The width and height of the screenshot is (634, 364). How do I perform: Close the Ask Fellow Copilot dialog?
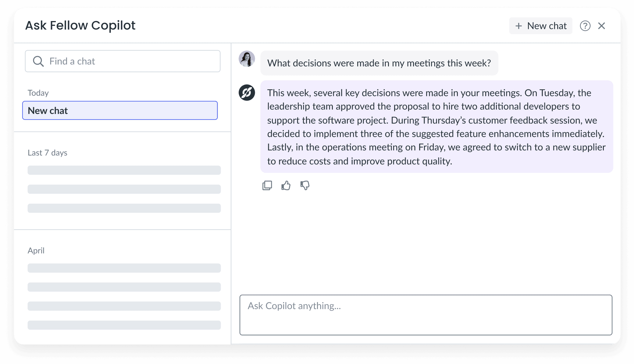[601, 26]
